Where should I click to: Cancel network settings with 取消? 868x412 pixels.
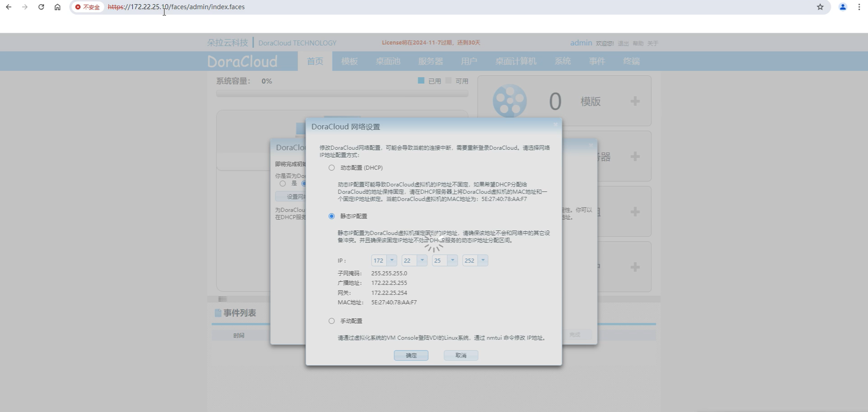[x=461, y=355]
